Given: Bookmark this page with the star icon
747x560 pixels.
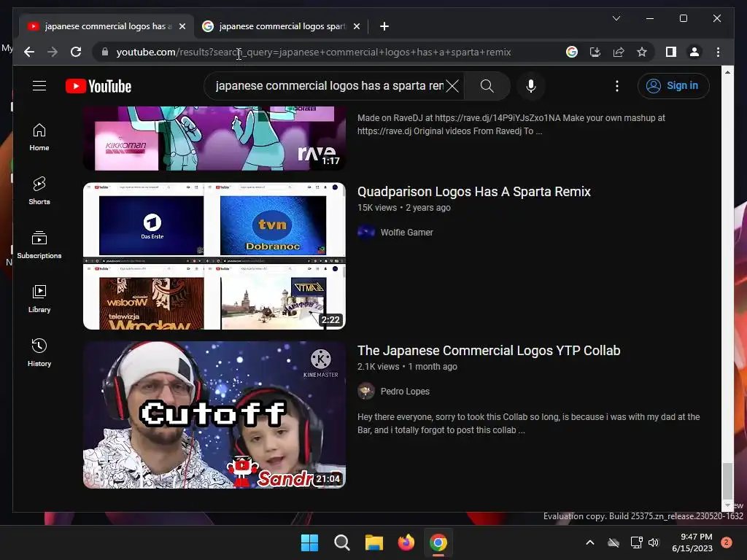Looking at the screenshot, I should pos(642,52).
